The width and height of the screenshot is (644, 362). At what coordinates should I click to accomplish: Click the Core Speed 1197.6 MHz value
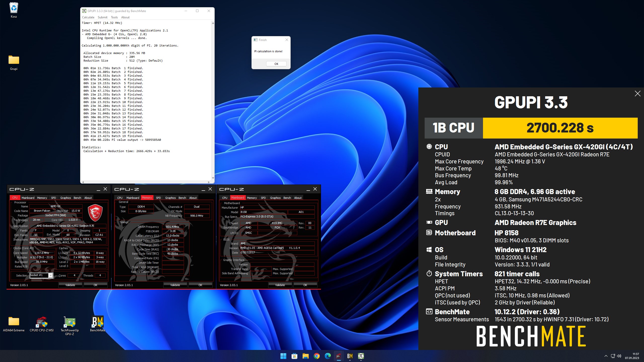(42, 253)
